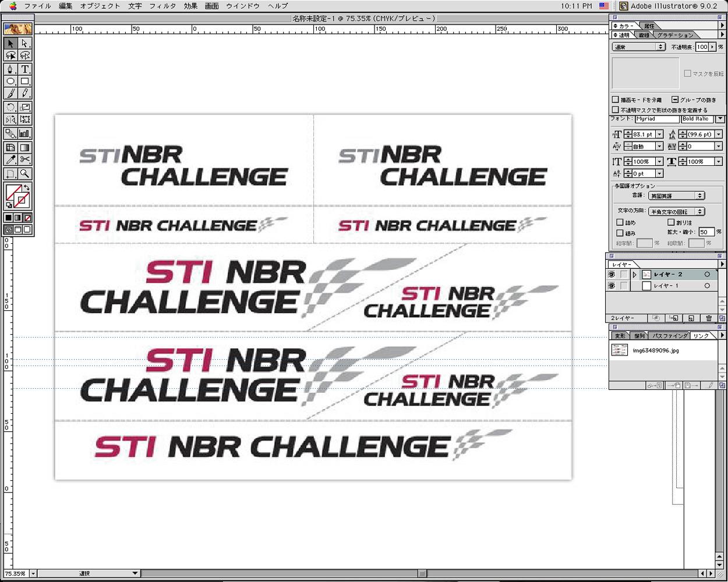Click the Fill color swatch in toolbox

tap(13, 191)
